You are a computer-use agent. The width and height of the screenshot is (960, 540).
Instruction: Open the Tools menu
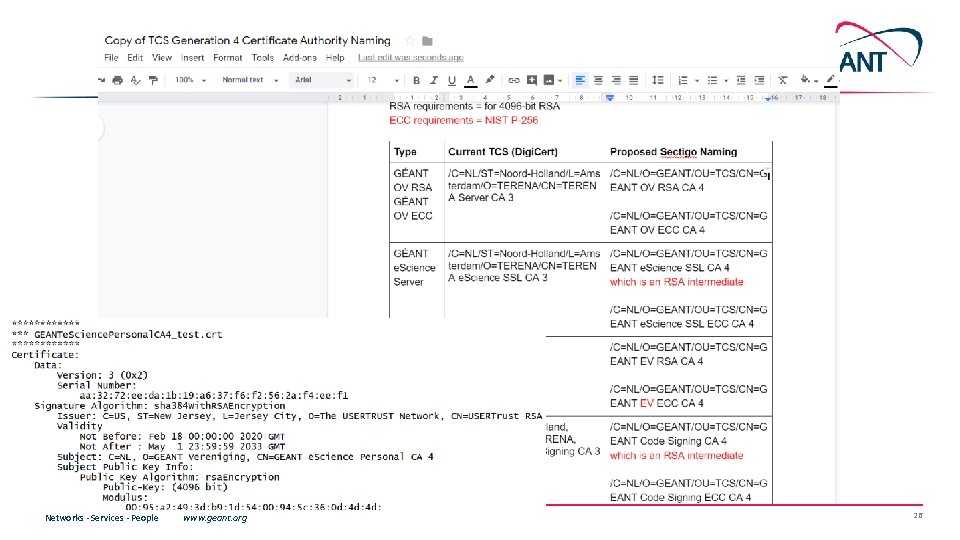coord(263,58)
